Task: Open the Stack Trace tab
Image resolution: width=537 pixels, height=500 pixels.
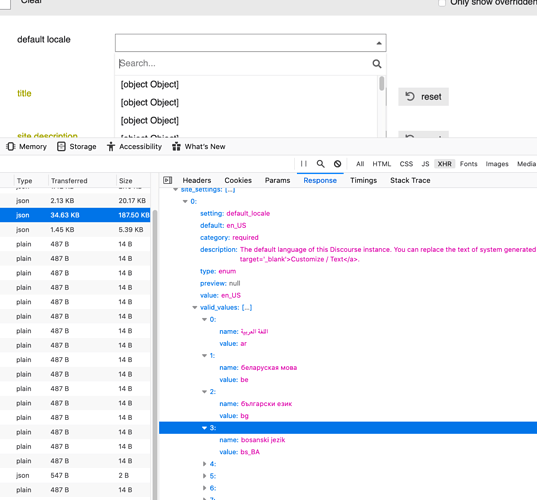Action: coord(410,180)
